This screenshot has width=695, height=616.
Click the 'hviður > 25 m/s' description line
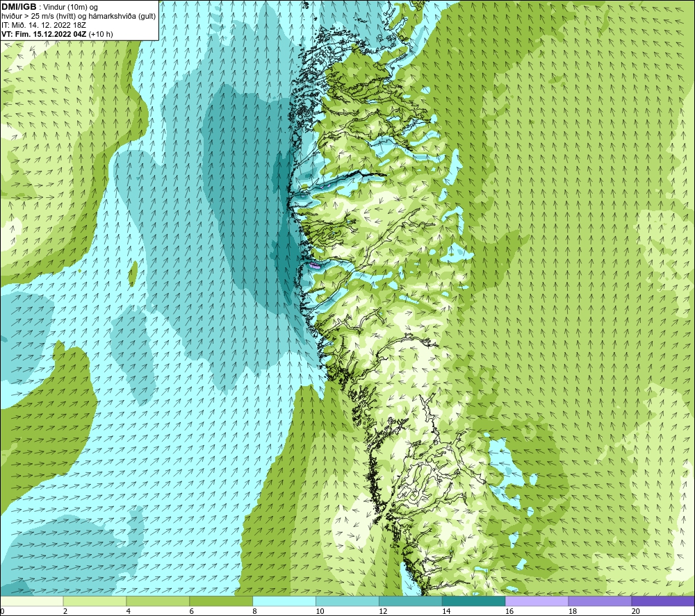point(79,16)
